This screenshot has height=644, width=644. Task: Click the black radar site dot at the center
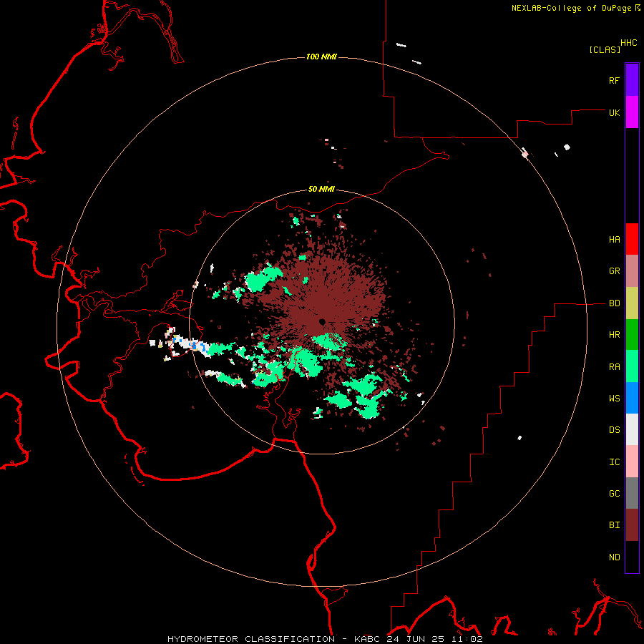coord(322,322)
